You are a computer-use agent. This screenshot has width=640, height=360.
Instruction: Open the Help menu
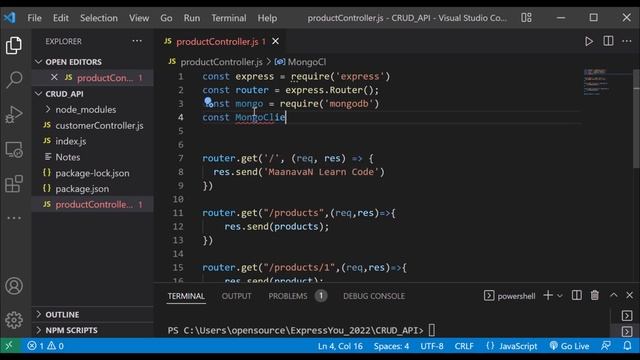(267, 18)
